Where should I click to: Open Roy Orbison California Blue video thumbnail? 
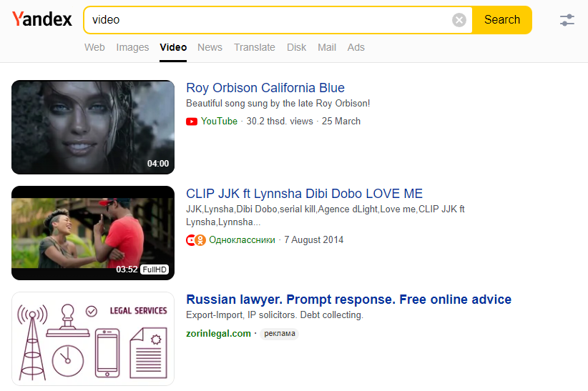(93, 127)
